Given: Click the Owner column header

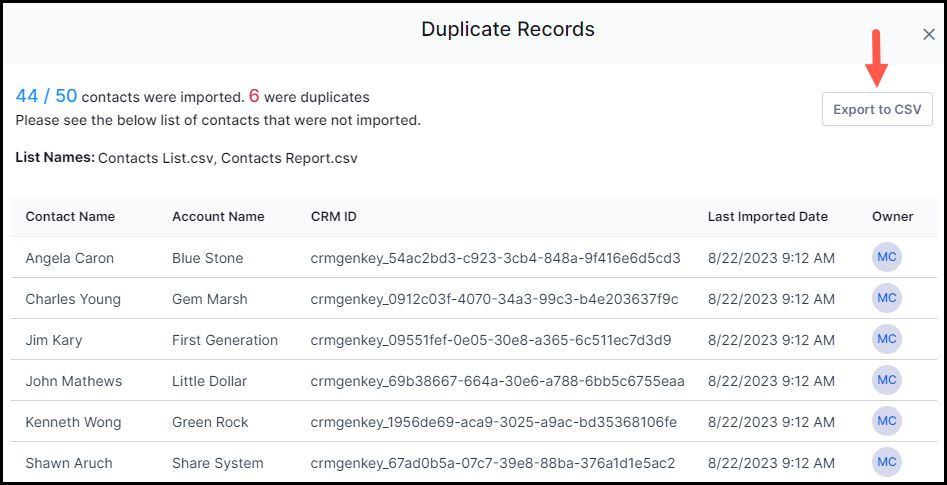Looking at the screenshot, I should click(x=893, y=216).
